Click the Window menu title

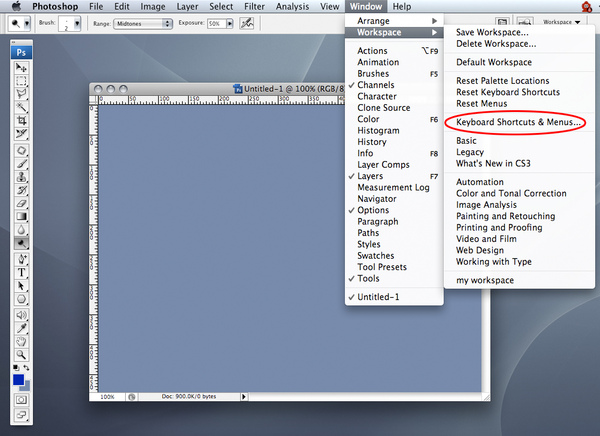pos(366,7)
